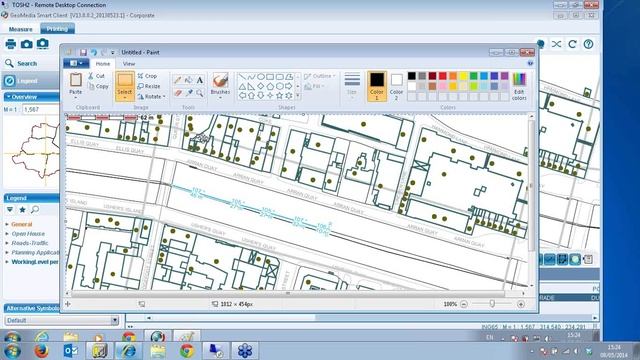Click the Color 2 button
The height and width of the screenshot is (360, 640).
[396, 87]
